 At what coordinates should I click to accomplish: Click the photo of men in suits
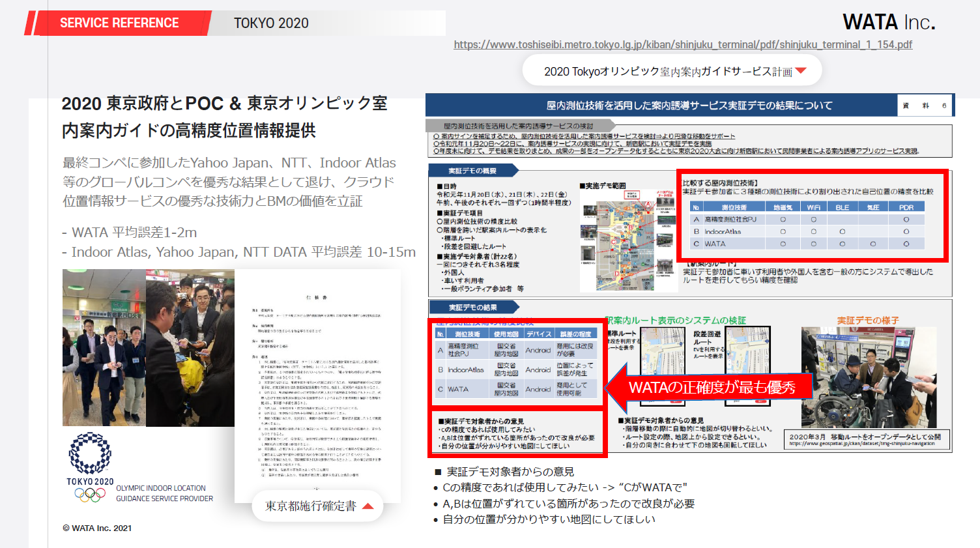148,347
